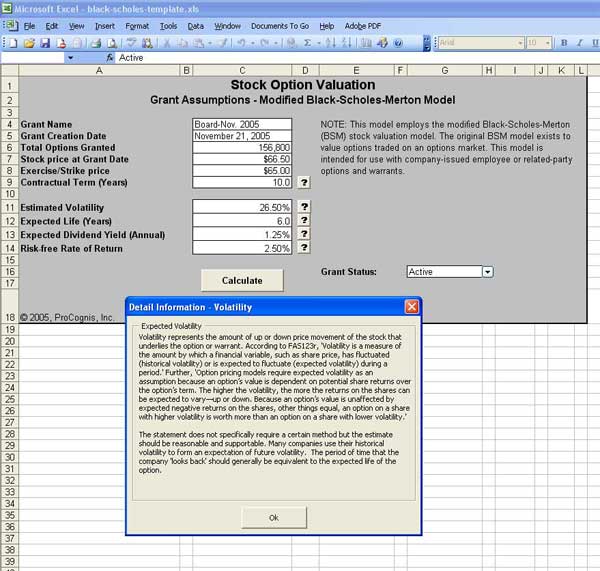This screenshot has height=571, width=600.
Task: Open the help button for Contractual Term
Action: (304, 182)
